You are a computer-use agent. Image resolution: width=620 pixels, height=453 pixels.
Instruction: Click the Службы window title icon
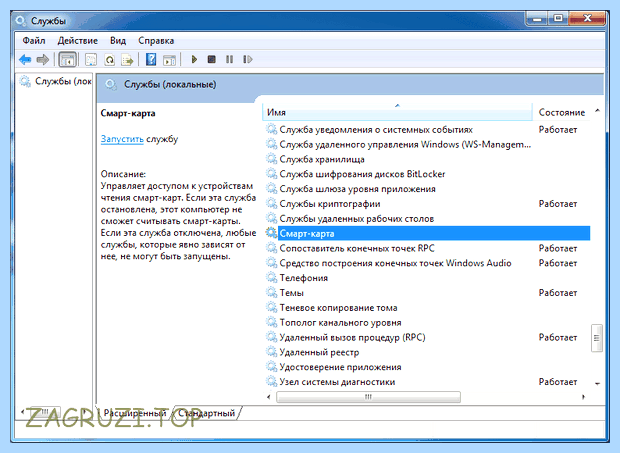(x=21, y=21)
